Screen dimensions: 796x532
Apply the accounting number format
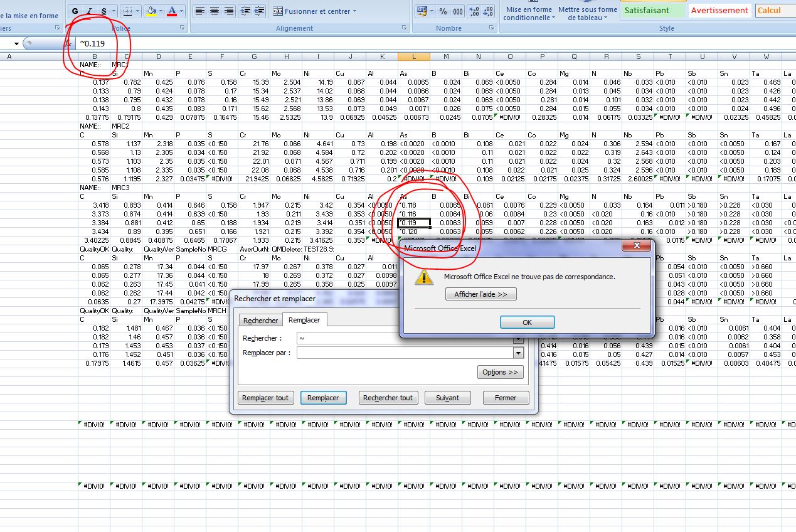pos(422,11)
